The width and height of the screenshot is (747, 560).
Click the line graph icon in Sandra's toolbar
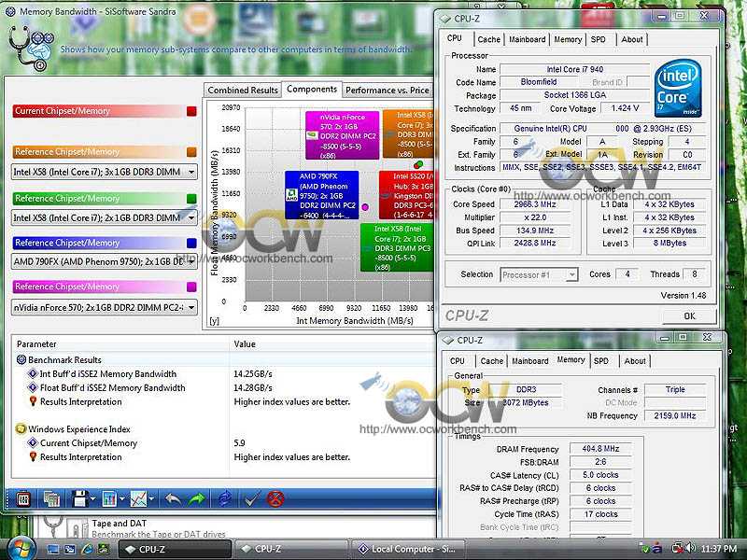[x=138, y=499]
